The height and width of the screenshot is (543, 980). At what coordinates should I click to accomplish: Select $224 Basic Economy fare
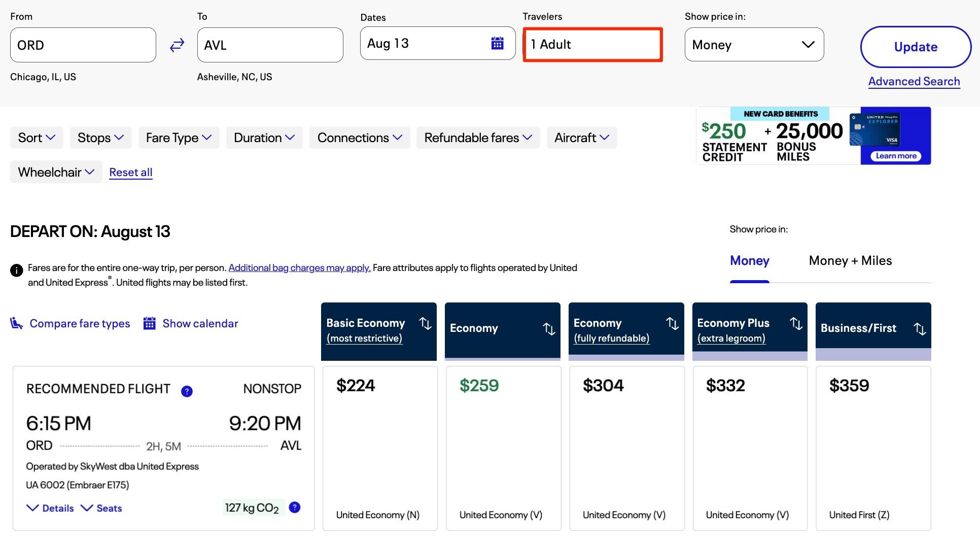coord(380,448)
